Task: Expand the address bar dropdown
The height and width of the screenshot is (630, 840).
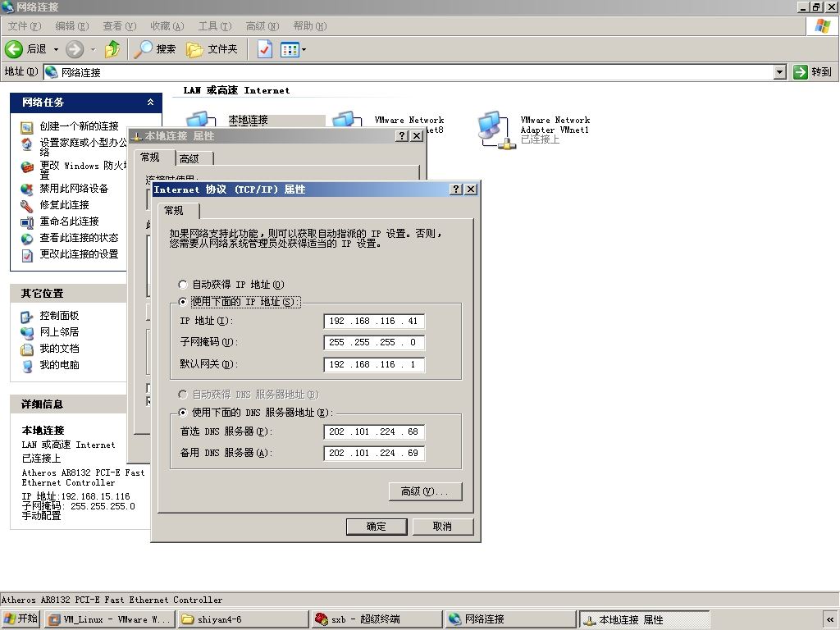Action: click(x=780, y=72)
